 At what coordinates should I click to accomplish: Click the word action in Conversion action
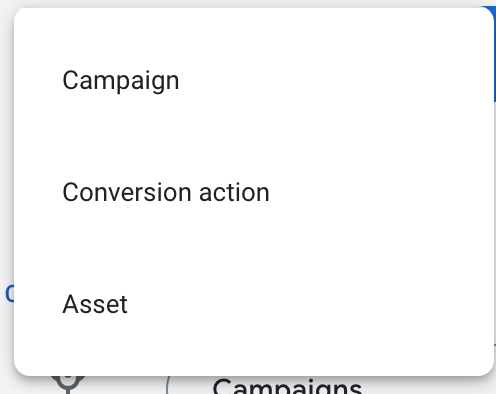(234, 192)
